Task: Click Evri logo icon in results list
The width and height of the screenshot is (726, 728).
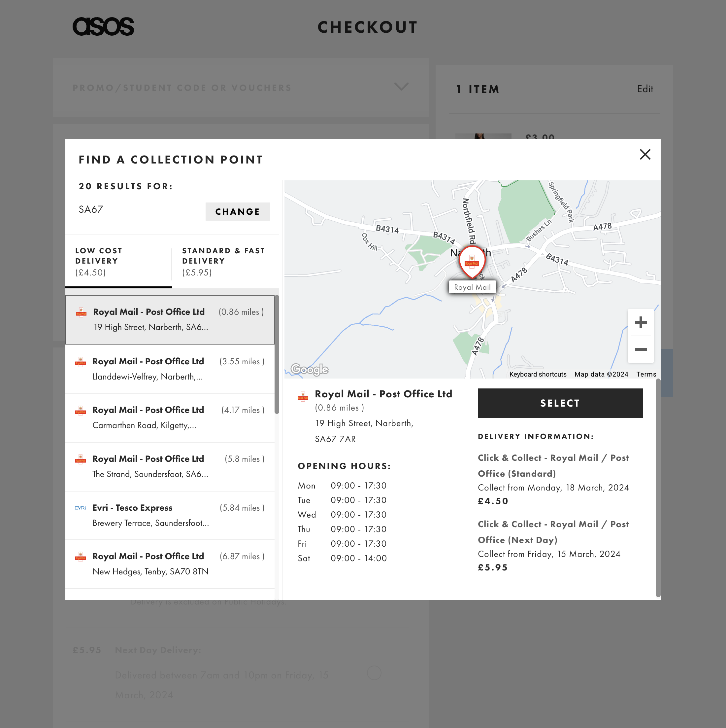Action: [x=80, y=508]
